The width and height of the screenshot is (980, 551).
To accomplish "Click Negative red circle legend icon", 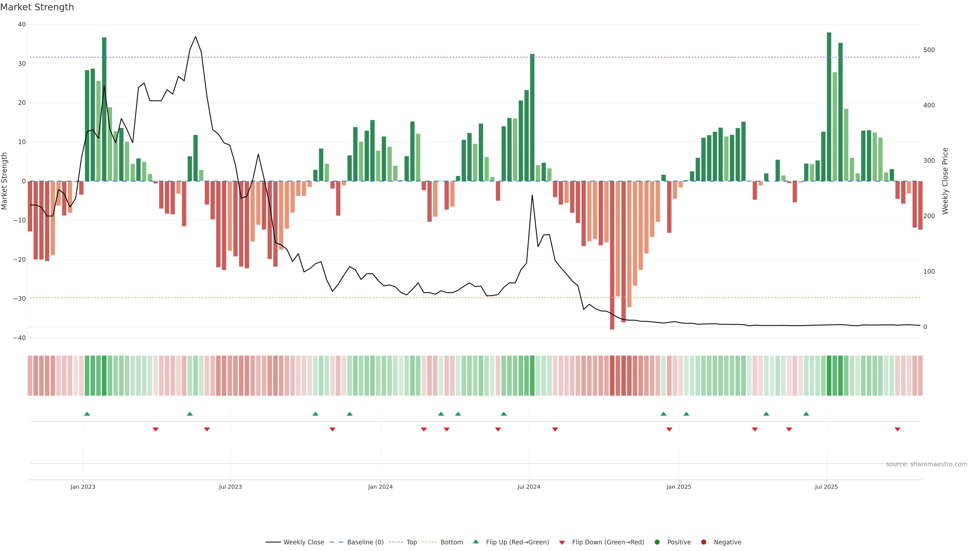I will click(703, 542).
